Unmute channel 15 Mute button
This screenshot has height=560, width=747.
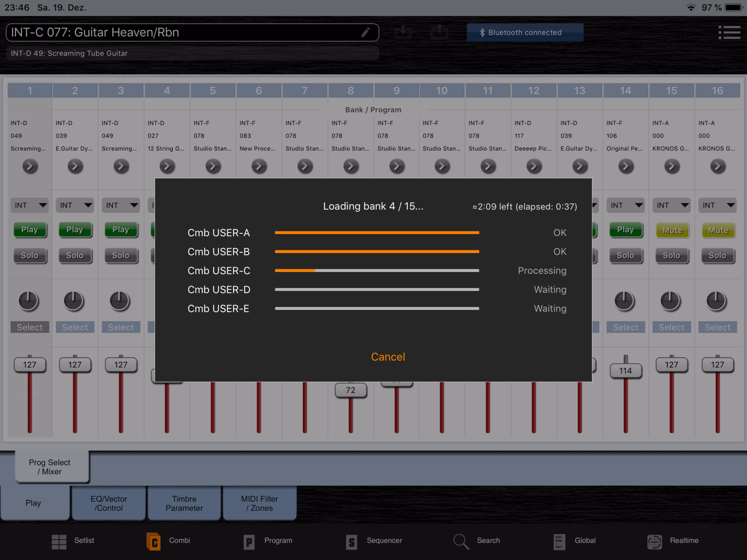[x=672, y=230]
